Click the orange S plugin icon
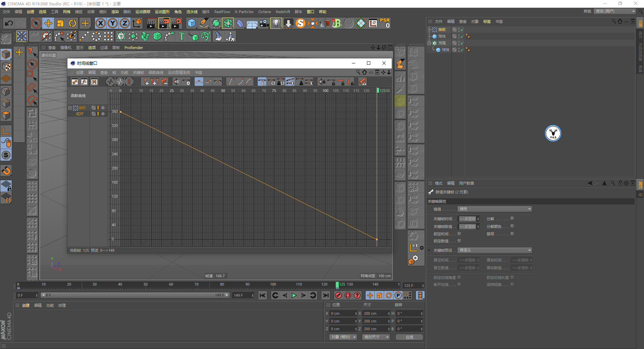 coord(301,23)
